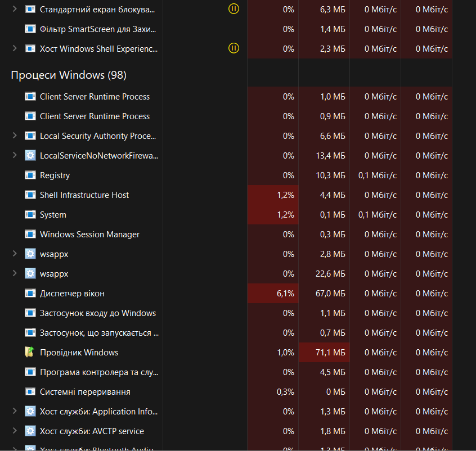Screen dimensions: 476x451
Task: Click the wsappx gear icon in the 22,6 МБ row
Action: 30,273
